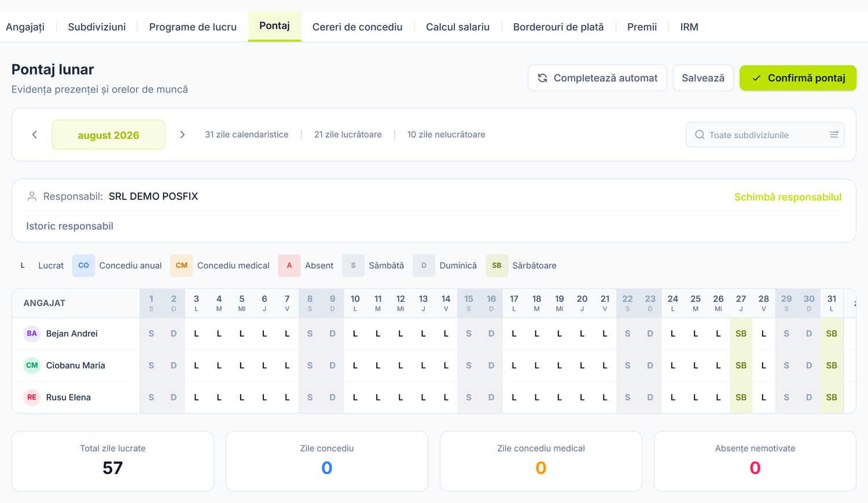Go to next month arrow
868x503 pixels.
[182, 135]
